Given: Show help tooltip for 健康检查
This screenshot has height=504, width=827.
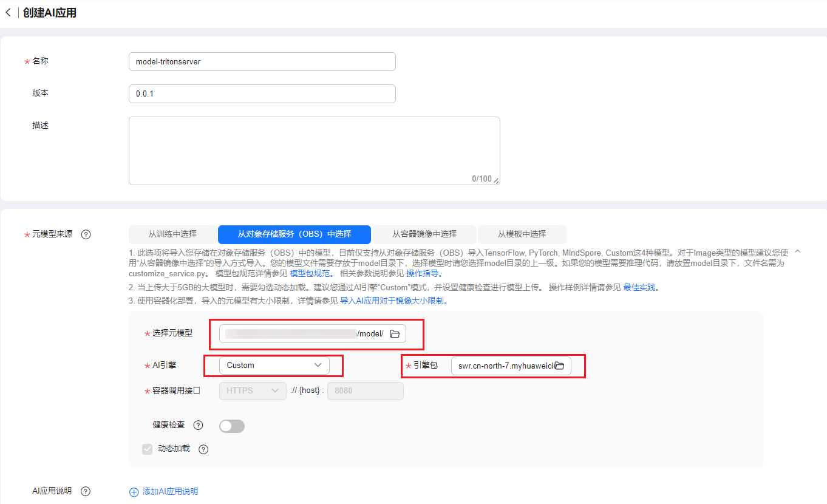Looking at the screenshot, I should (198, 426).
